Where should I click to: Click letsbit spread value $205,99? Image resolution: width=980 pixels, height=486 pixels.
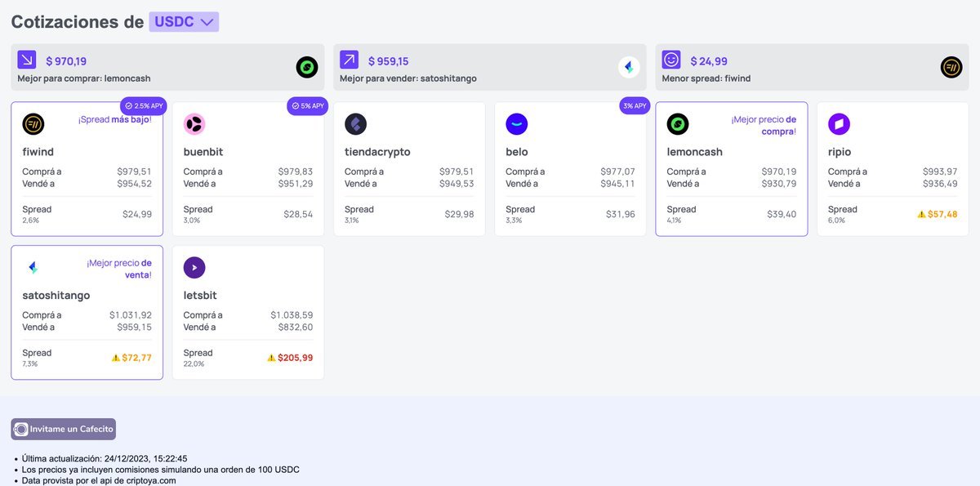coord(295,358)
